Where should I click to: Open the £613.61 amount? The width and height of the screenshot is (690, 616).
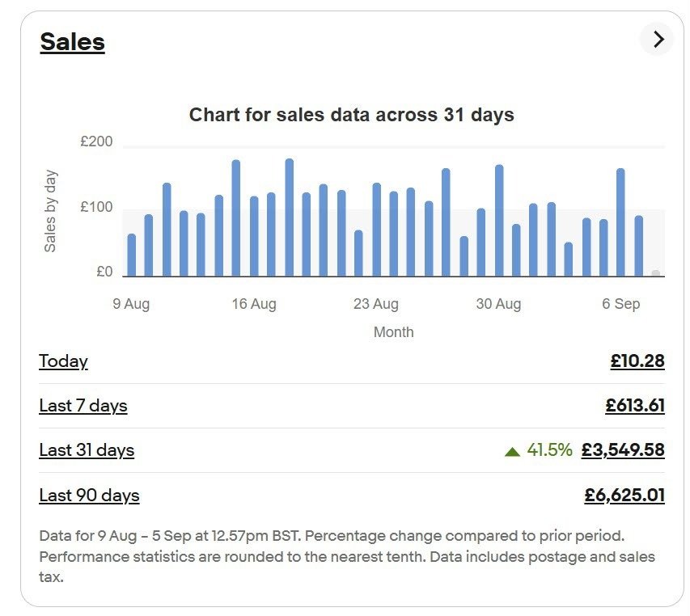(x=634, y=405)
